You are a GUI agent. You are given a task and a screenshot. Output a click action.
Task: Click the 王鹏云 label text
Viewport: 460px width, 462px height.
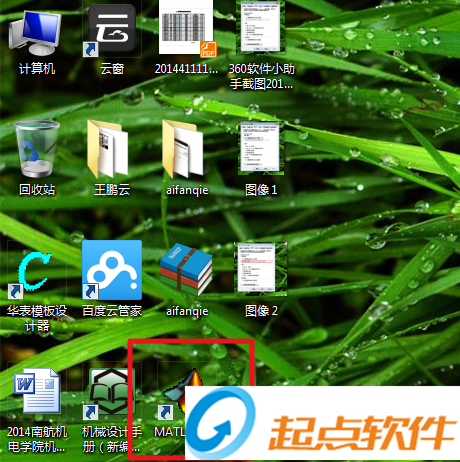tap(112, 190)
